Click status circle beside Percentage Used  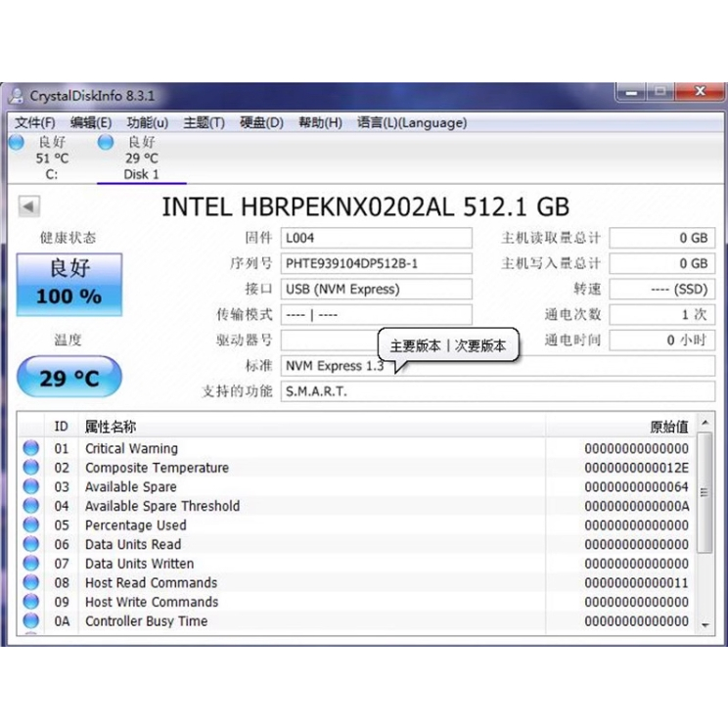coord(31,525)
